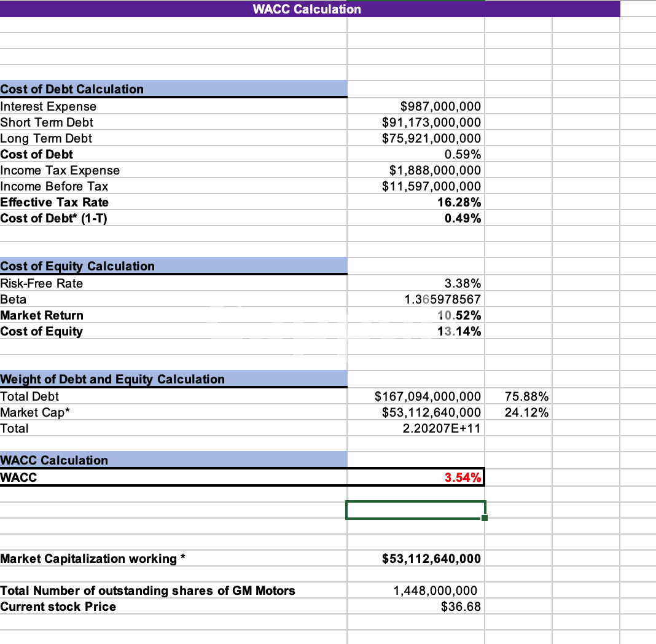Click the outstanding shares value 1,448,000,000

[x=435, y=591]
